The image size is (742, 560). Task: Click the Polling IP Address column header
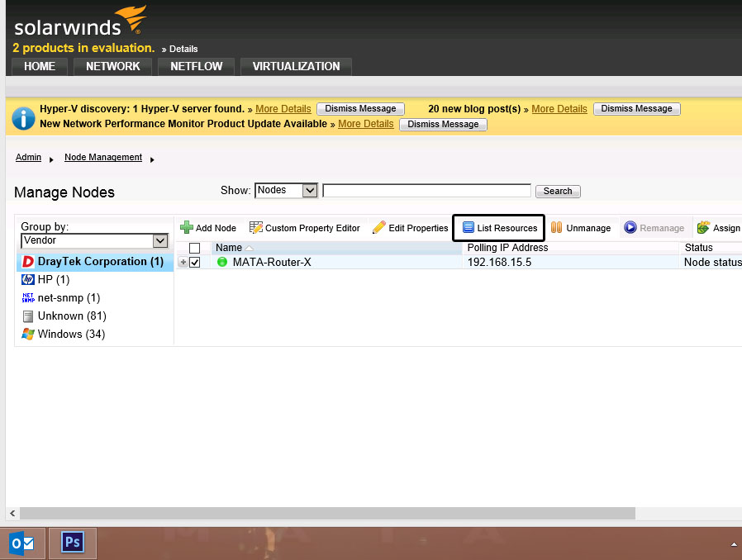coord(508,247)
